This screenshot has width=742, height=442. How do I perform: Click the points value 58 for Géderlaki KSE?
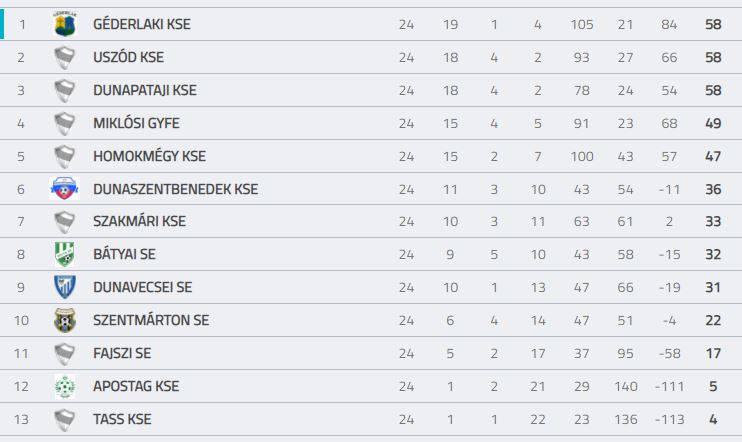[x=713, y=24]
